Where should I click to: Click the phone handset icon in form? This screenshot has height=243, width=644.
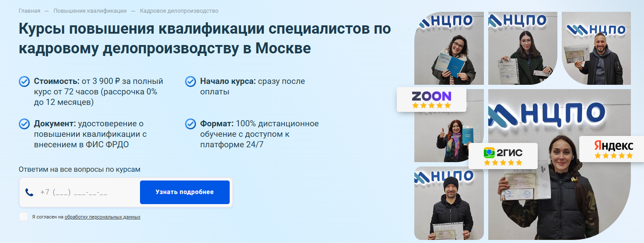point(29,192)
